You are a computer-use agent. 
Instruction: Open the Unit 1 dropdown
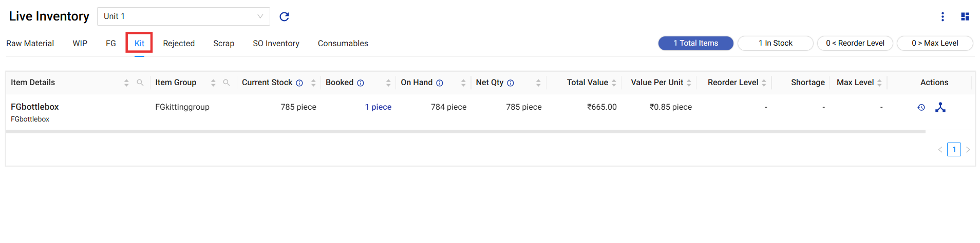coord(183,16)
